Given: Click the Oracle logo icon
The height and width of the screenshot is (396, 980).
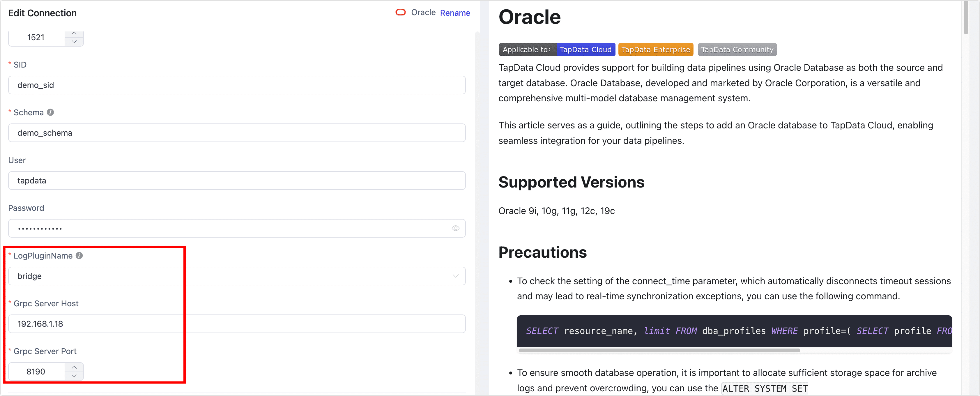Looking at the screenshot, I should coord(400,13).
